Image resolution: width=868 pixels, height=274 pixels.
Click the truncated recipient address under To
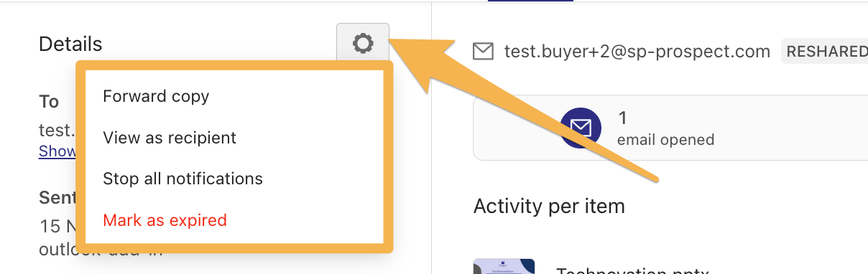tap(57, 131)
